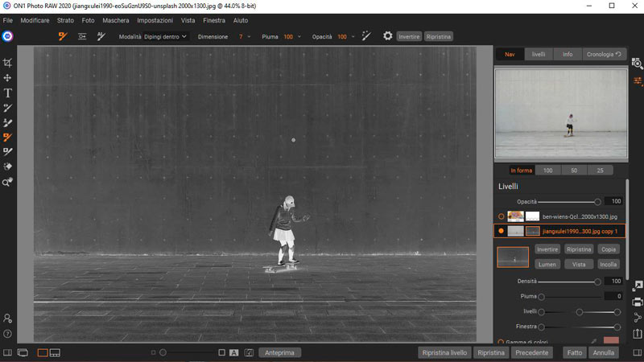This screenshot has height=362, width=644.
Task: Click the Print icon on right sidebar
Action: pos(637,302)
